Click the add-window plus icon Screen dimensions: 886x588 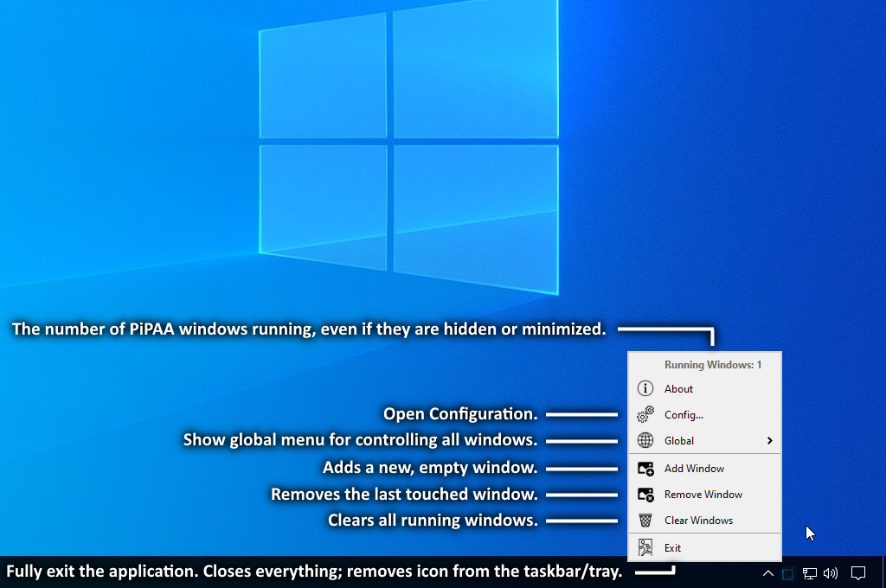pos(645,469)
